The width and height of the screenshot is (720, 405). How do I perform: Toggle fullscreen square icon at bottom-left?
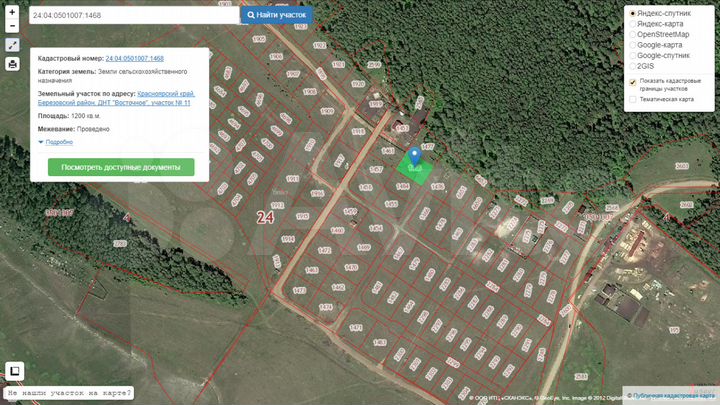pyautogui.click(x=14, y=371)
